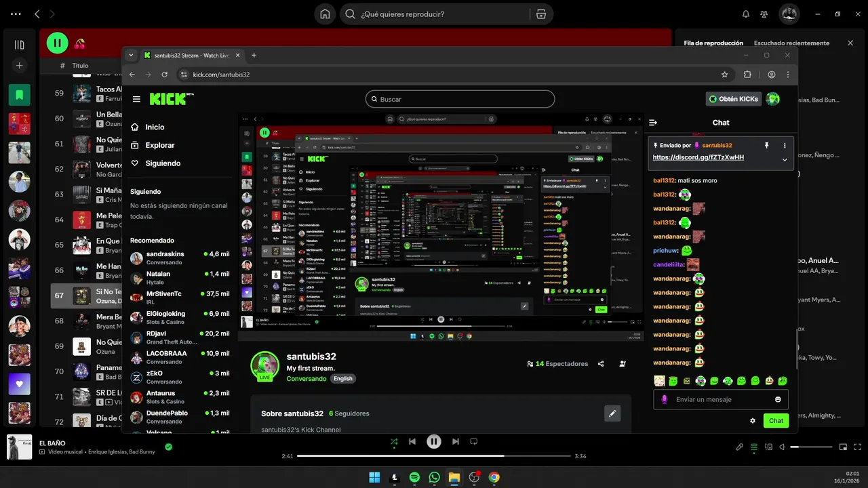Open the chat emoji picker
The width and height of the screenshot is (868, 488).
coord(778,399)
